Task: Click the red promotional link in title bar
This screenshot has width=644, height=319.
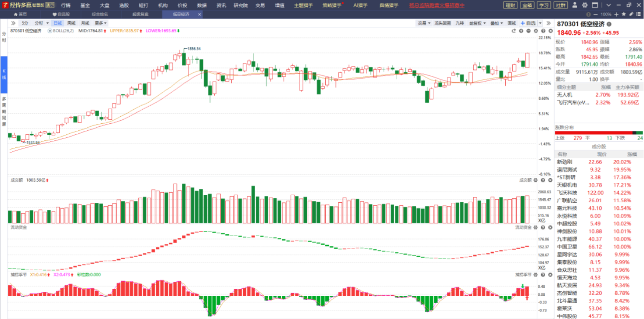Action: tap(436, 5)
